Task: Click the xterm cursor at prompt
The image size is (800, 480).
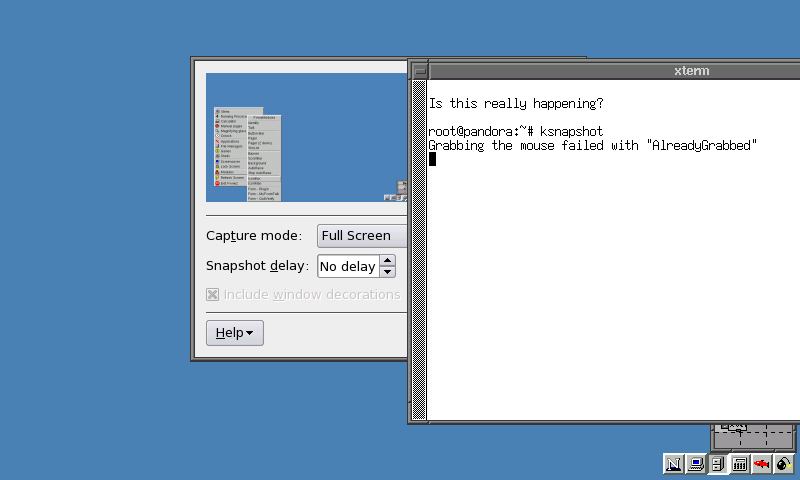Action: (x=433, y=159)
